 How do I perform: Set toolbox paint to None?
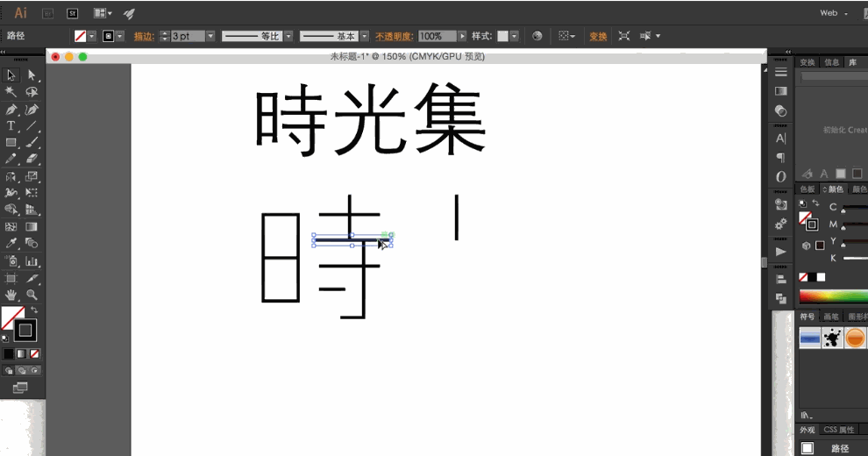click(34, 353)
